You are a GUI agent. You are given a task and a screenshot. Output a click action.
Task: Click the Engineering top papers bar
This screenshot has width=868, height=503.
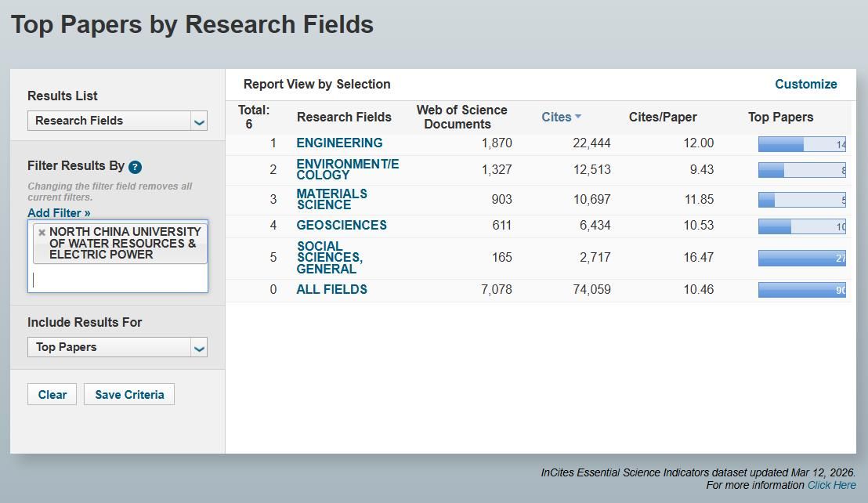click(801, 144)
